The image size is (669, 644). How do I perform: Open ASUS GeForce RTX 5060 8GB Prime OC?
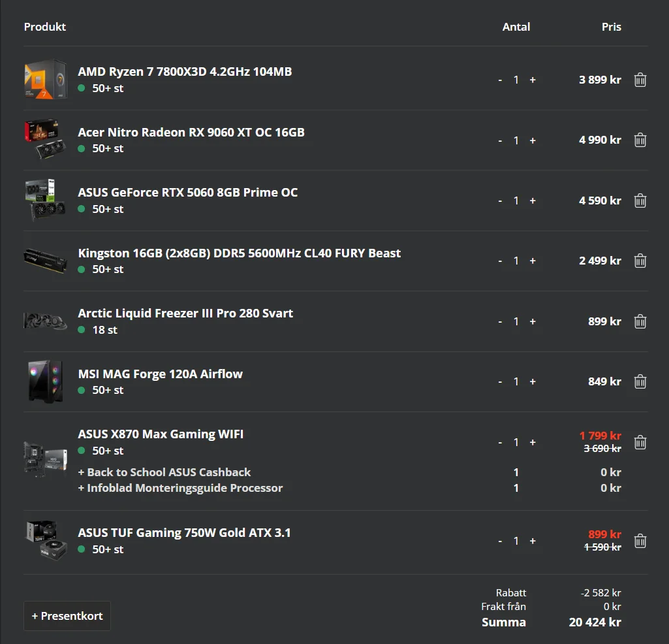click(188, 192)
